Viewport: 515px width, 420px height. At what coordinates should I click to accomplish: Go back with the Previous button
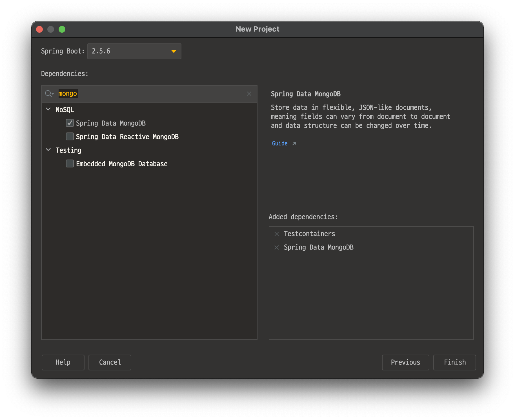(406, 362)
